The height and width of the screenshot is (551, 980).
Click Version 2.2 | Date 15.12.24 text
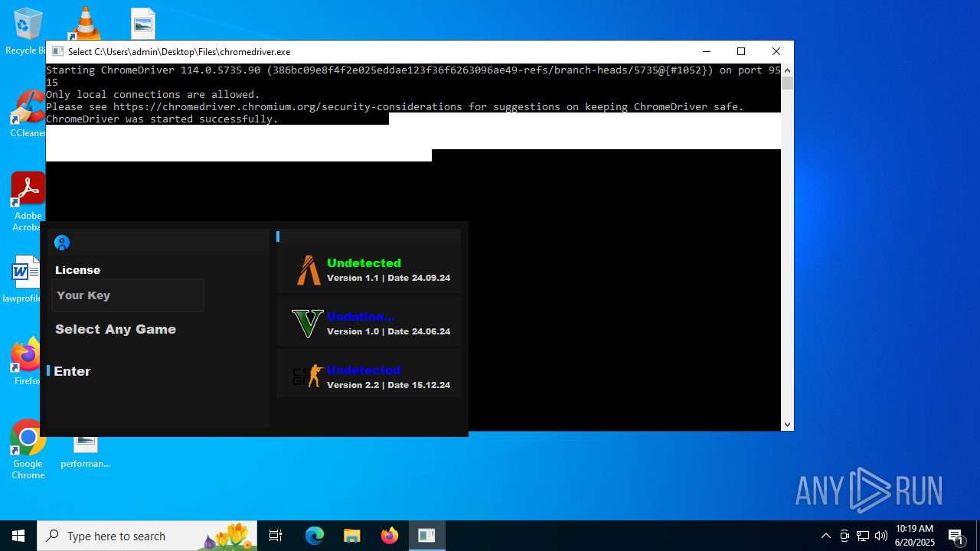(388, 385)
